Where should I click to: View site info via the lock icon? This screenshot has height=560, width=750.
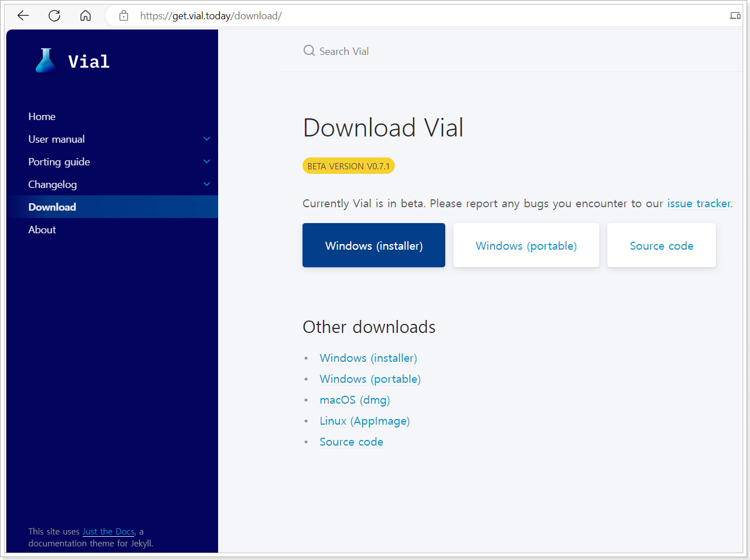coord(124,16)
